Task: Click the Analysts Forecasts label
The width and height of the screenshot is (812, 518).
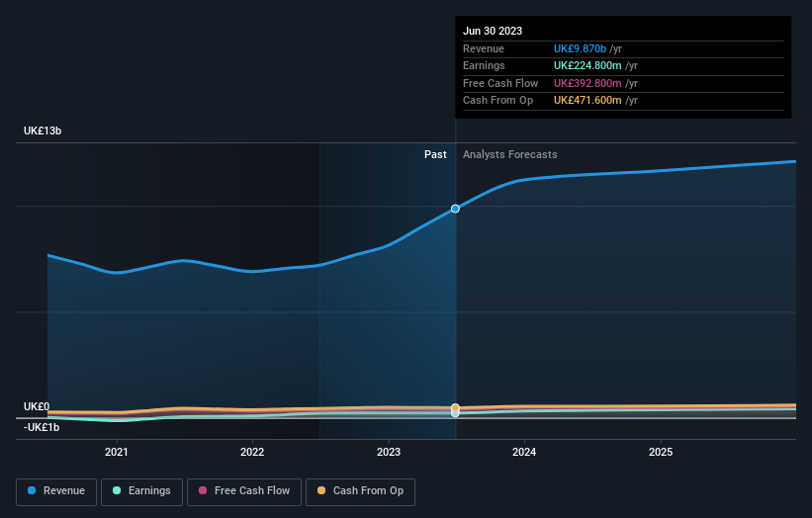Action: pyautogui.click(x=510, y=154)
